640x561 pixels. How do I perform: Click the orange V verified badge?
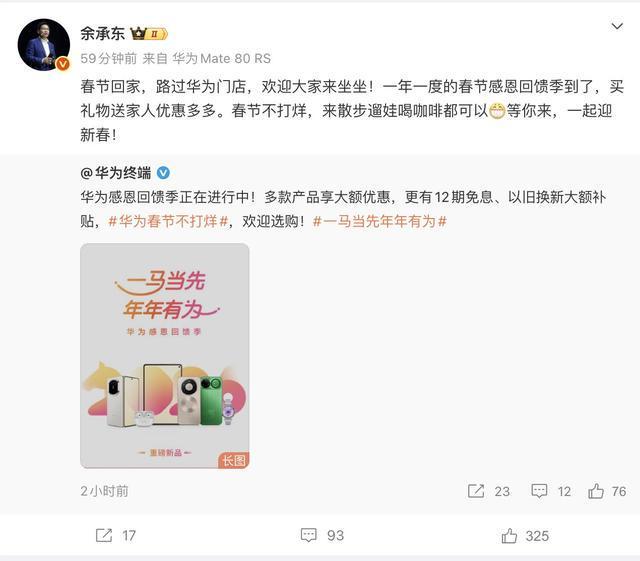click(62, 64)
